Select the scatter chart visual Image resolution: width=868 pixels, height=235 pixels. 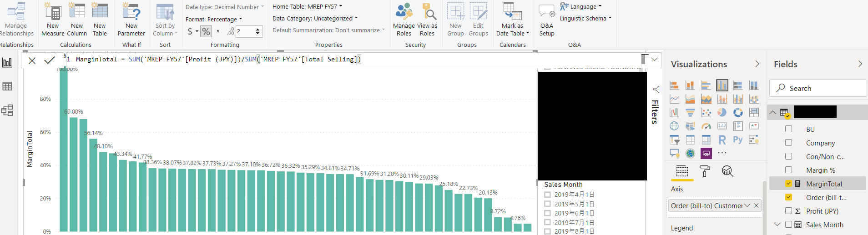tap(706, 112)
